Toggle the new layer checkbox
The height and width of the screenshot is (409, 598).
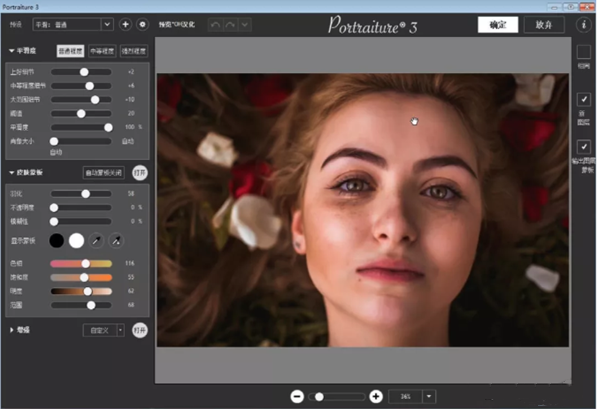tap(584, 100)
